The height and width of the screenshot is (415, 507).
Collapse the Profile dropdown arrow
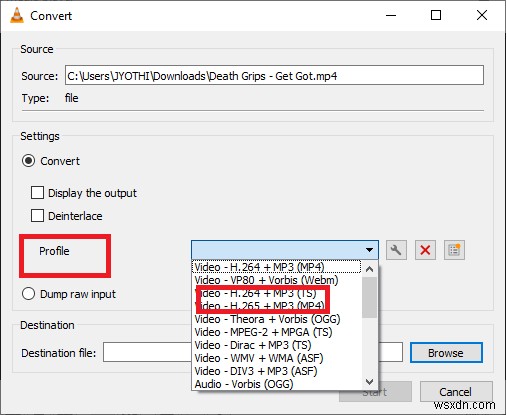(x=369, y=250)
